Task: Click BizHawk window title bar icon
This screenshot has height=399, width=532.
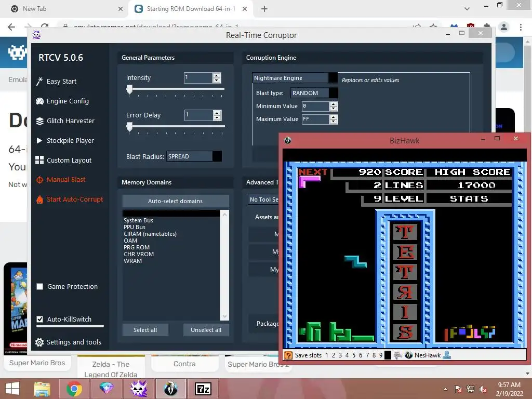Action: pyautogui.click(x=288, y=140)
